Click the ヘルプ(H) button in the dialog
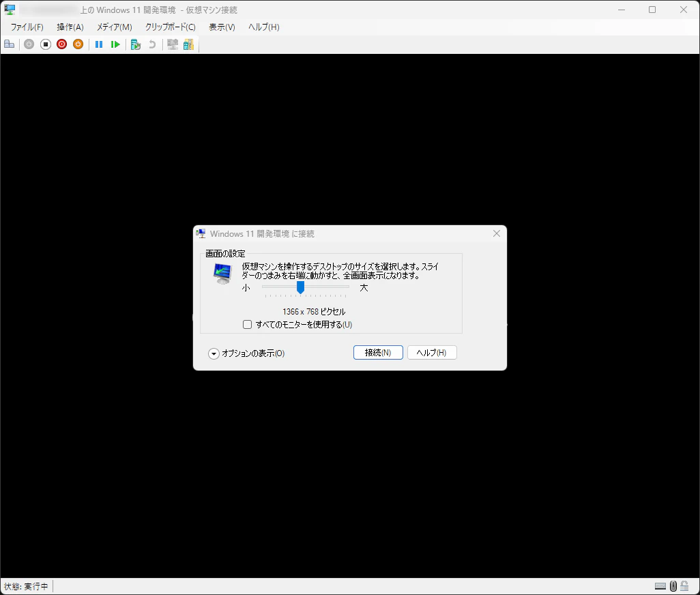The image size is (700, 595). (x=432, y=353)
